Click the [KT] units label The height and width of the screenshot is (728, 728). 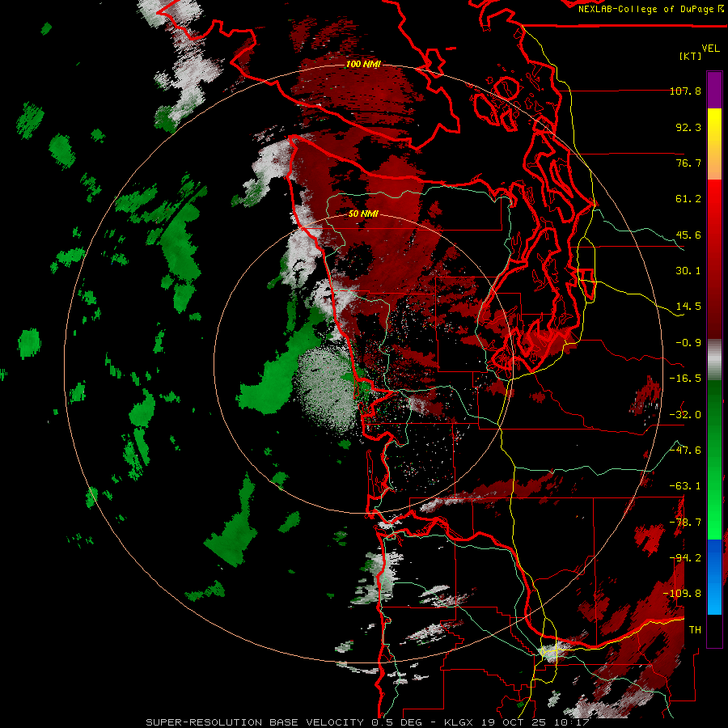(x=691, y=56)
